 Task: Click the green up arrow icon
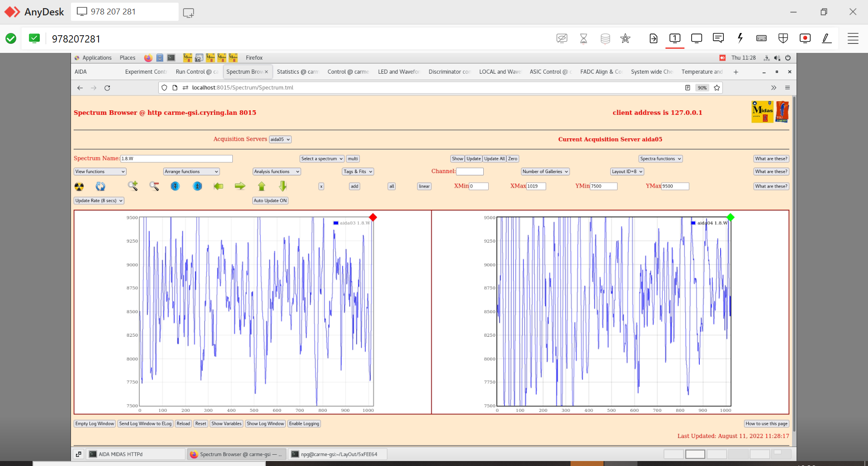(261, 186)
